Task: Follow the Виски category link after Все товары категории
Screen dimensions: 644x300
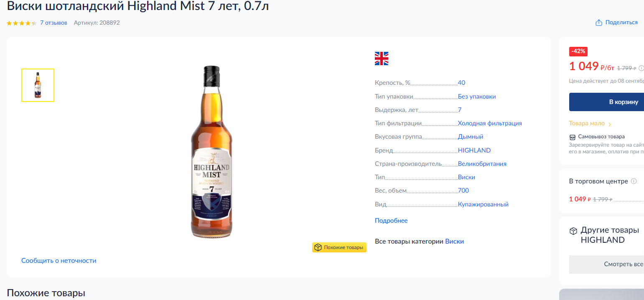Action: pos(454,242)
